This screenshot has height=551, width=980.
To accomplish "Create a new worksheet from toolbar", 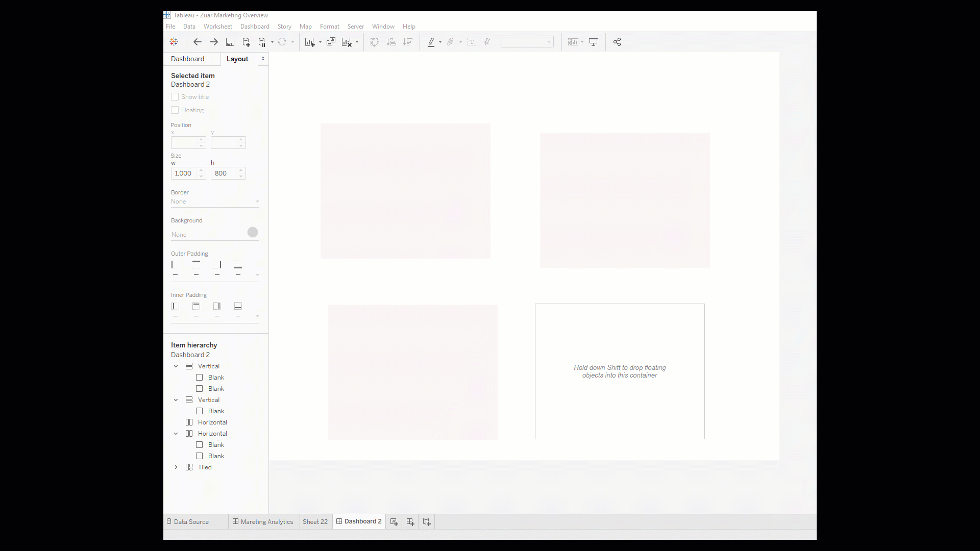I will point(309,42).
